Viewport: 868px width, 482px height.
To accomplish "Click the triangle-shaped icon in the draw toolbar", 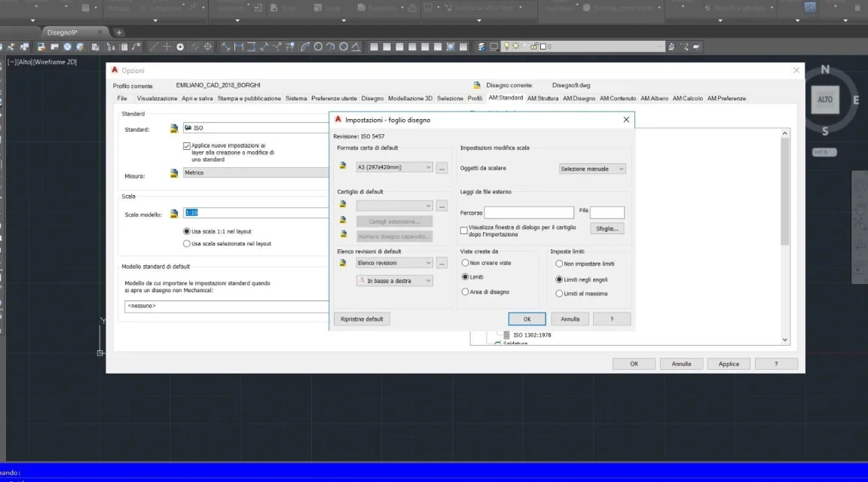I will (x=356, y=47).
